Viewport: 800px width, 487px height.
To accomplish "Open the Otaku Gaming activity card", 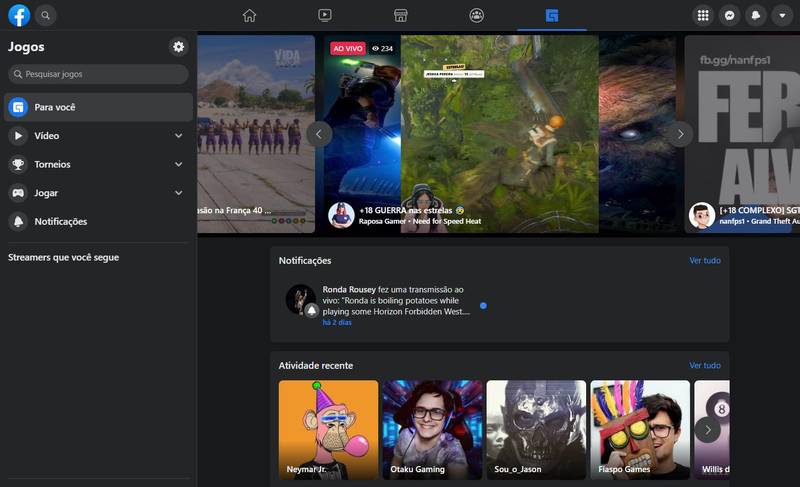I will 432,429.
